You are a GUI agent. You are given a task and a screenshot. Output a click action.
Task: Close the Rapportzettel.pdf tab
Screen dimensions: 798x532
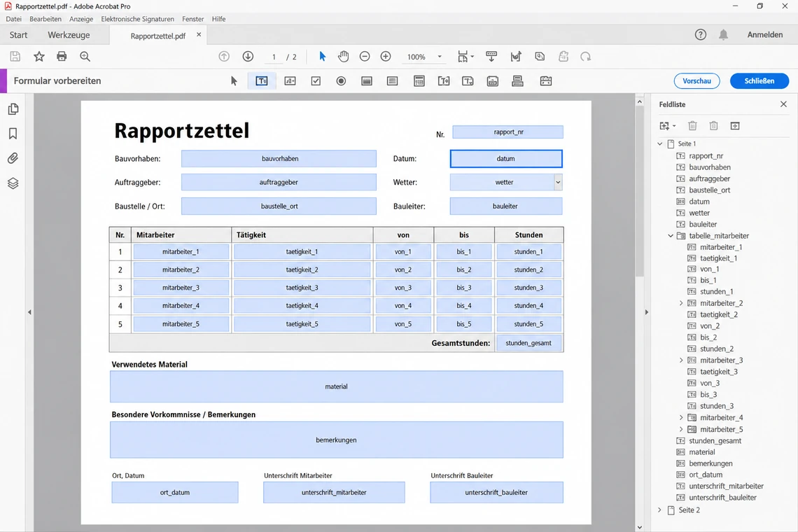199,34
